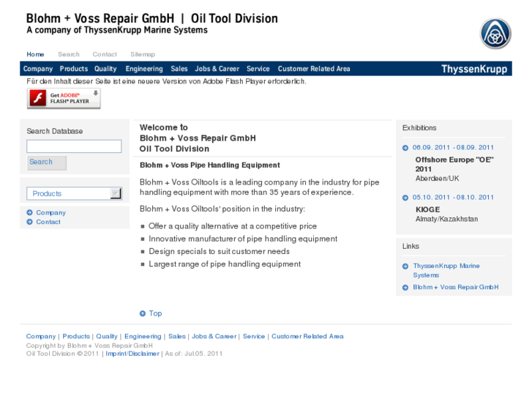The height and width of the screenshot is (399, 532).
Task: Click Jobs & Career in the footer links
Action: (x=214, y=336)
